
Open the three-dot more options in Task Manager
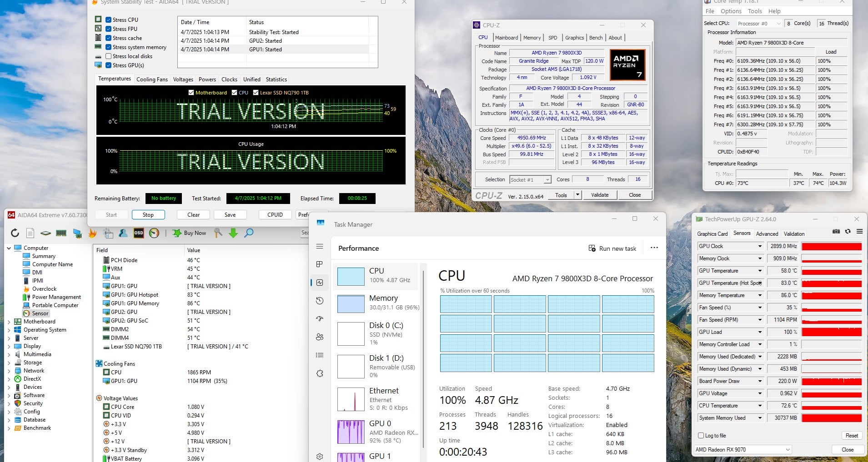point(654,248)
